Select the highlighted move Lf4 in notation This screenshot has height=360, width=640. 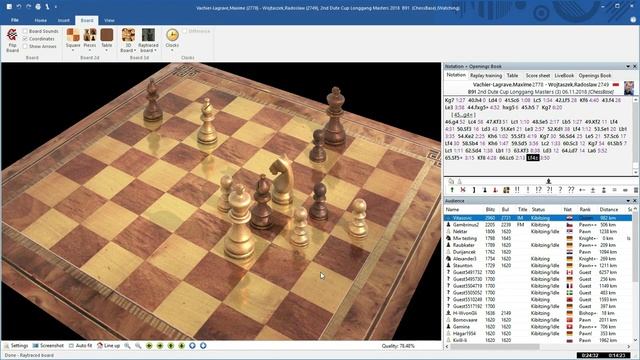coord(533,158)
